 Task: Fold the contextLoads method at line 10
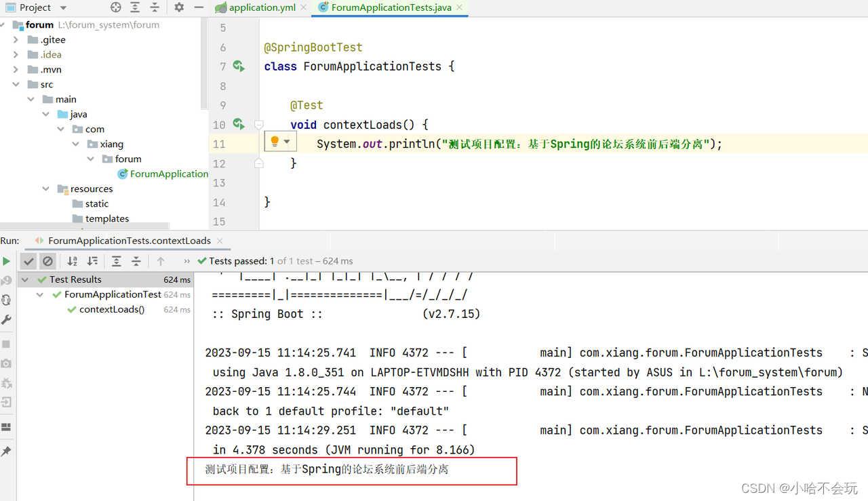click(x=258, y=125)
